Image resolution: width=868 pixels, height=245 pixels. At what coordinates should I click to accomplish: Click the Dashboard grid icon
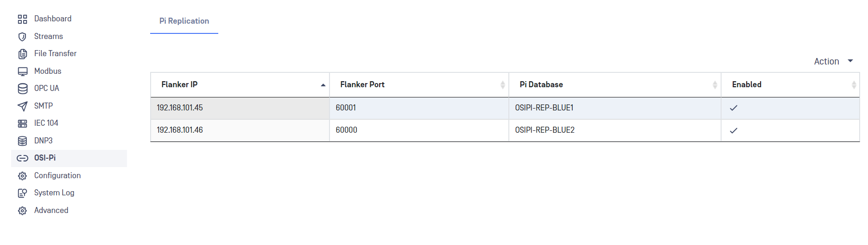(22, 19)
